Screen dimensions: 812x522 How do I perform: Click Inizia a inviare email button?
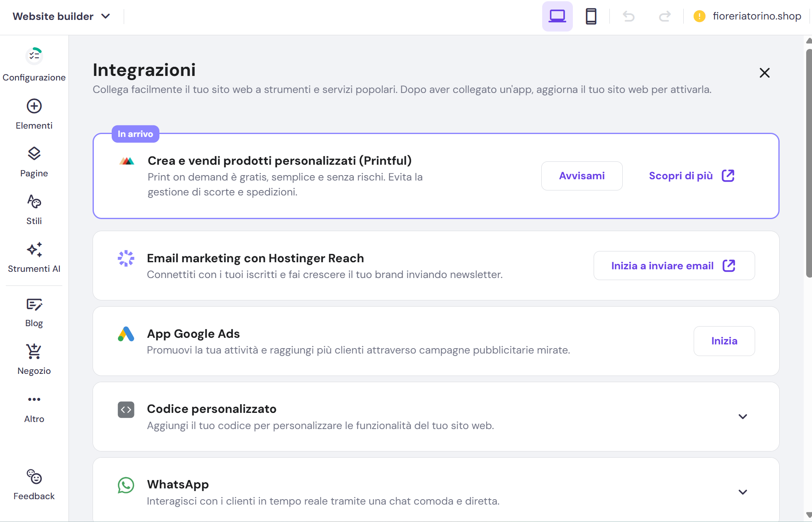(x=674, y=266)
